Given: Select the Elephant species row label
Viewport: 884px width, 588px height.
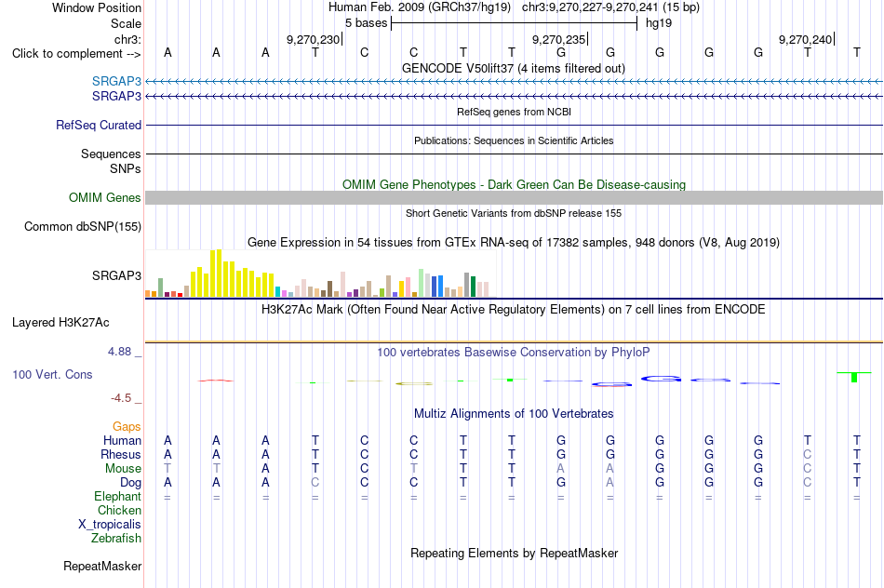Looking at the screenshot, I should (x=118, y=497).
